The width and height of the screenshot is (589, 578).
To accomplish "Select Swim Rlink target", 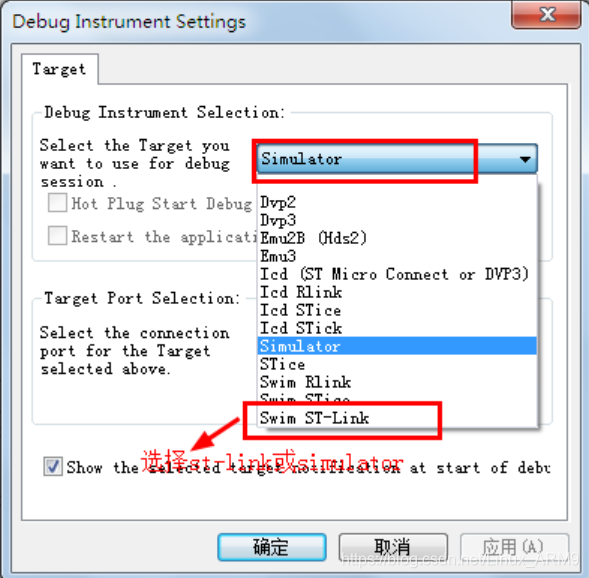I will point(397,382).
